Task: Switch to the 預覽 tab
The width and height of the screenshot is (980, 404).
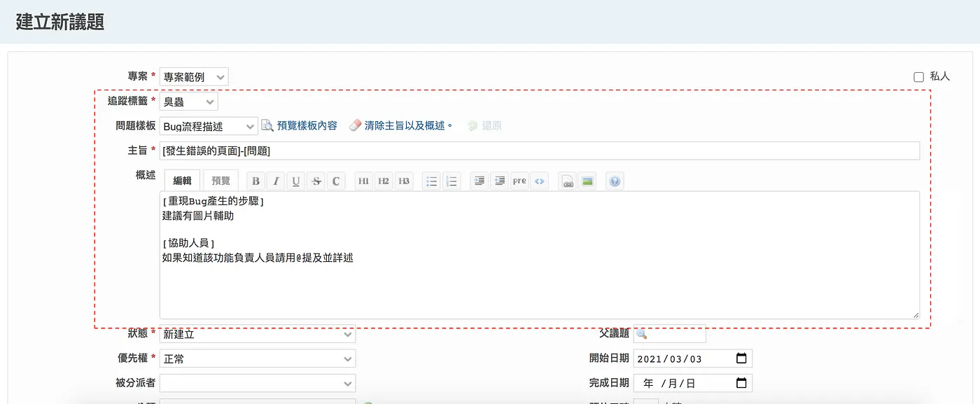Action: (x=220, y=180)
